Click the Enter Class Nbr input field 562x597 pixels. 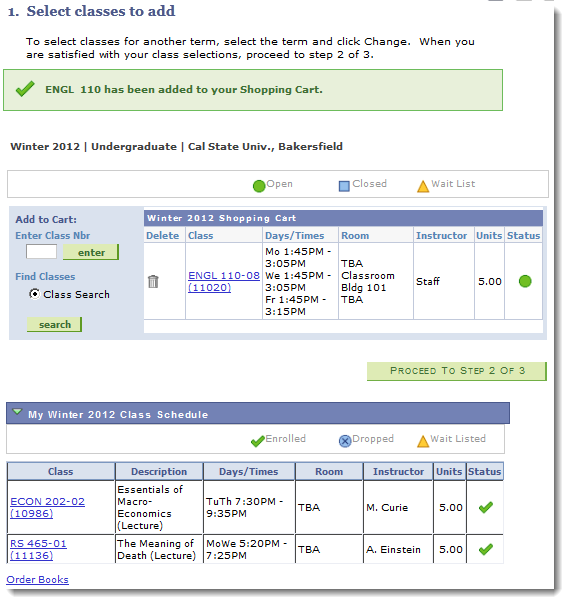(x=42, y=252)
